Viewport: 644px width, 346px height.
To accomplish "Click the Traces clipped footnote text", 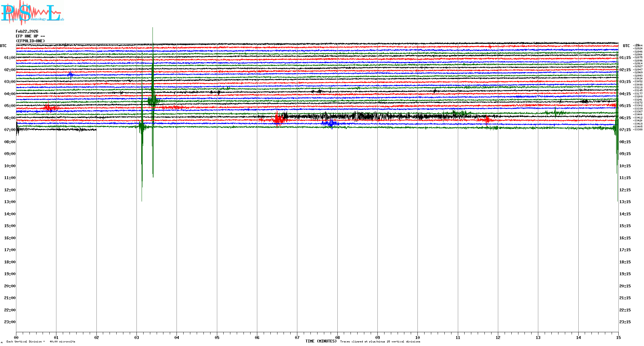I will point(380,342).
